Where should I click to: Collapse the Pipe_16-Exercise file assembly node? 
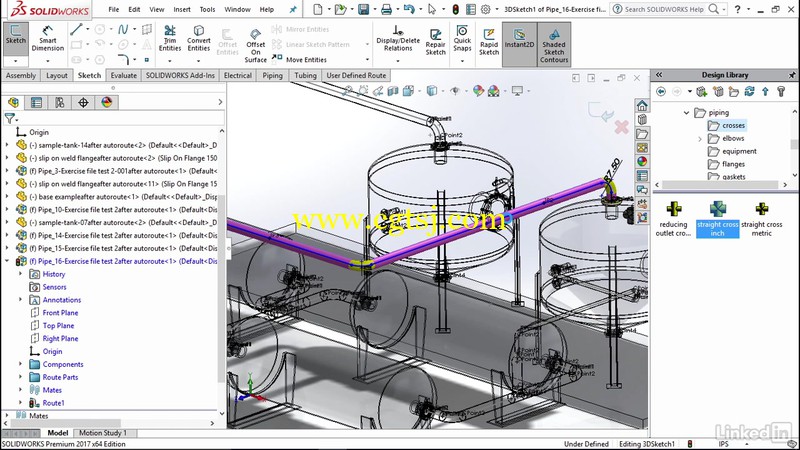pos(7,261)
